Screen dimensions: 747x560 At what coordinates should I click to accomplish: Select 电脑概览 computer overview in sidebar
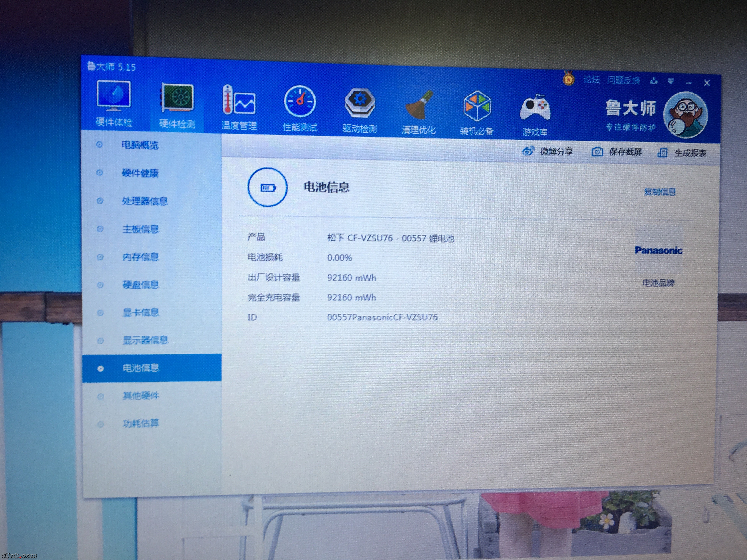point(140,146)
